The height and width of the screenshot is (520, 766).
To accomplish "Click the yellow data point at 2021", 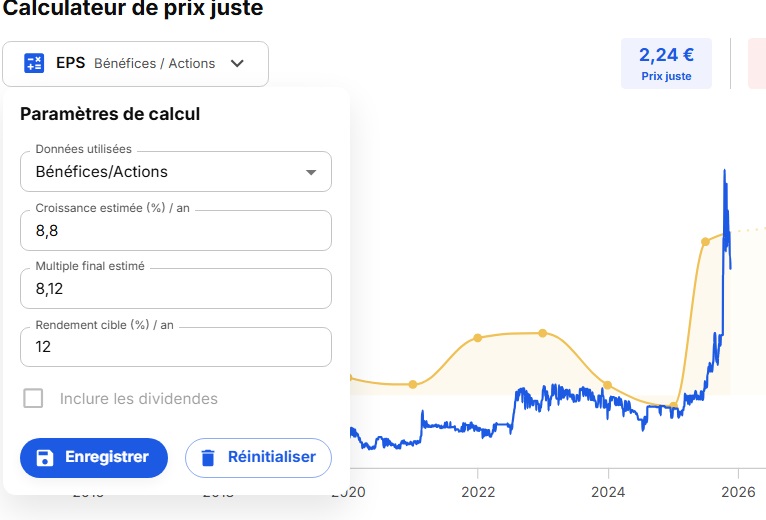I will pos(413,384).
